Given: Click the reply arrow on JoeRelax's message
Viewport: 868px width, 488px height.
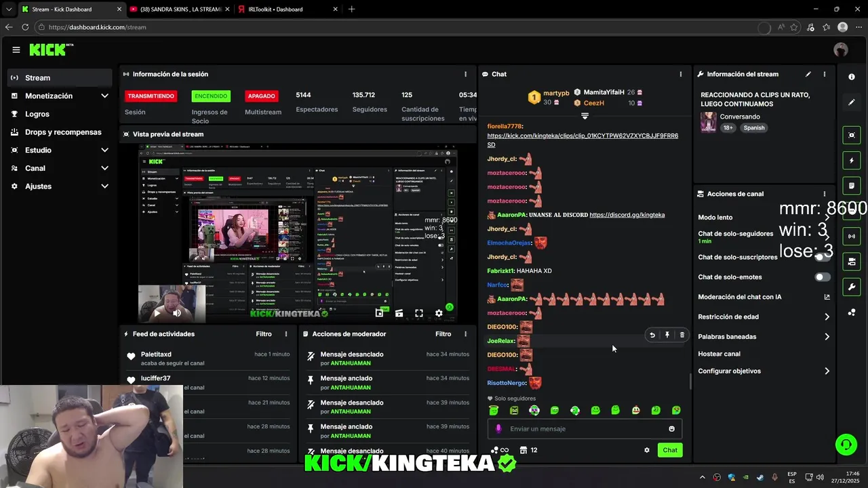Looking at the screenshot, I should [x=652, y=335].
